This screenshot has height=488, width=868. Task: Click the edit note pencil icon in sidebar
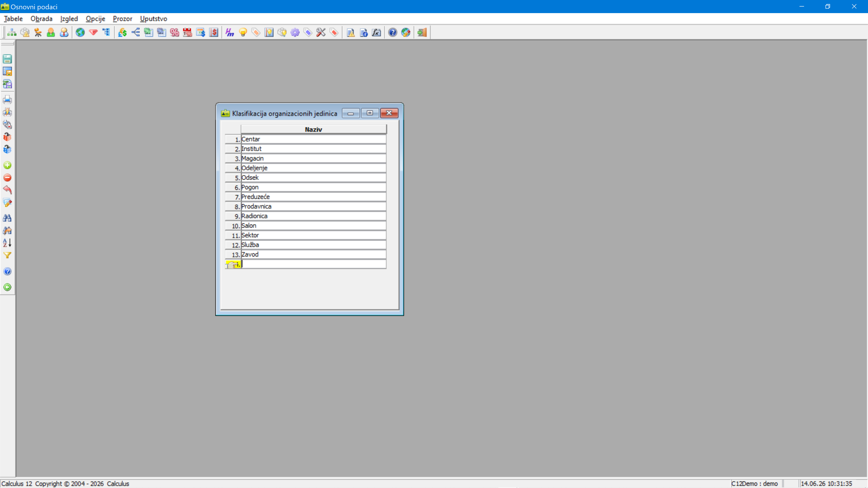pos(7,203)
